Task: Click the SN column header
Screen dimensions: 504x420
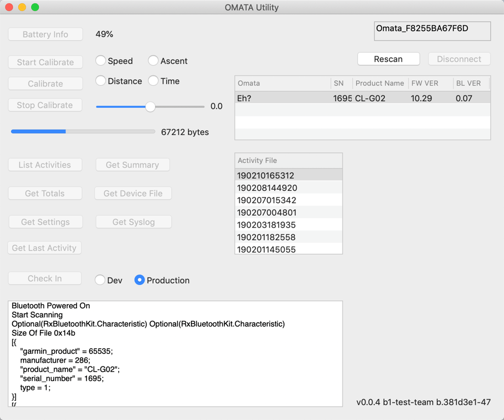Action: [341, 84]
